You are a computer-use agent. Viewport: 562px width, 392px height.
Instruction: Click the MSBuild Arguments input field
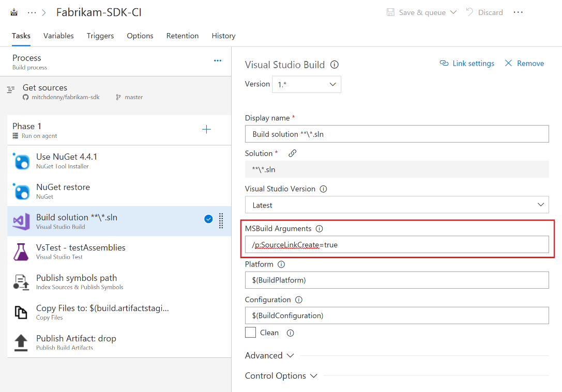(397, 244)
